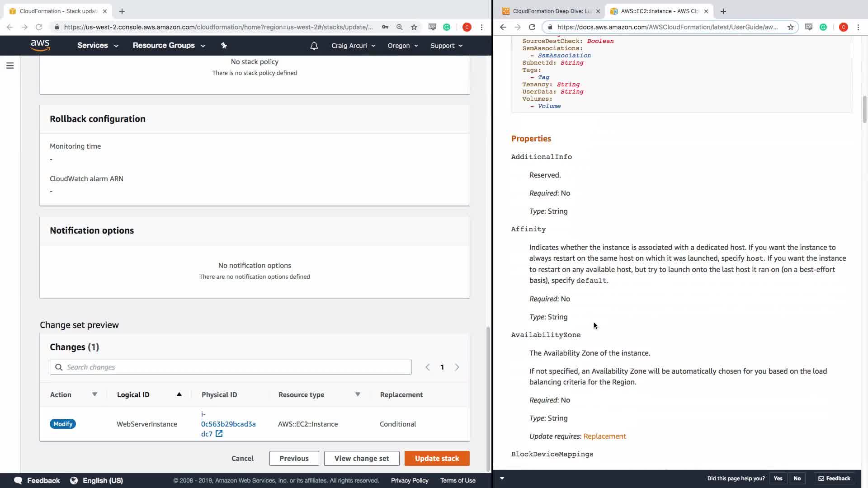Open the Action column filter dropdown
The height and width of the screenshot is (488, 868).
(94, 394)
